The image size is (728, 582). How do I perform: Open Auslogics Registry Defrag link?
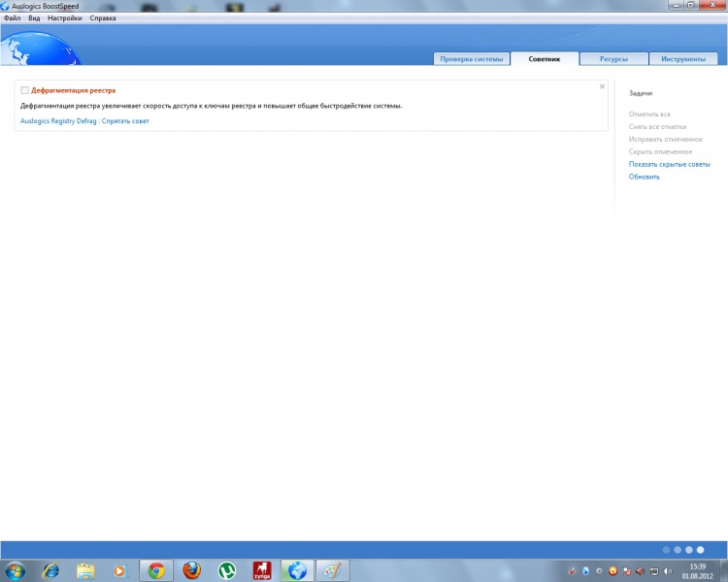[x=58, y=121]
